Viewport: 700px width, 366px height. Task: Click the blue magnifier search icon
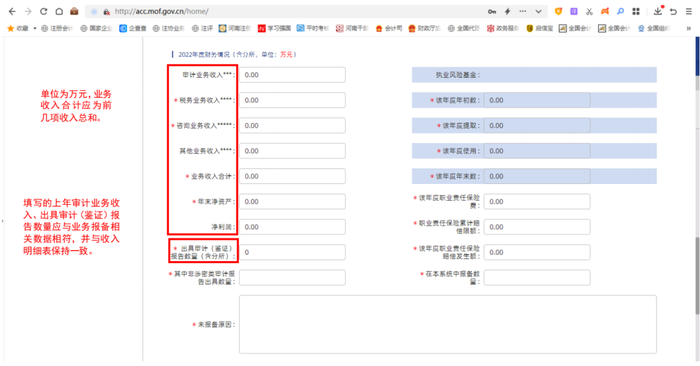click(x=621, y=12)
